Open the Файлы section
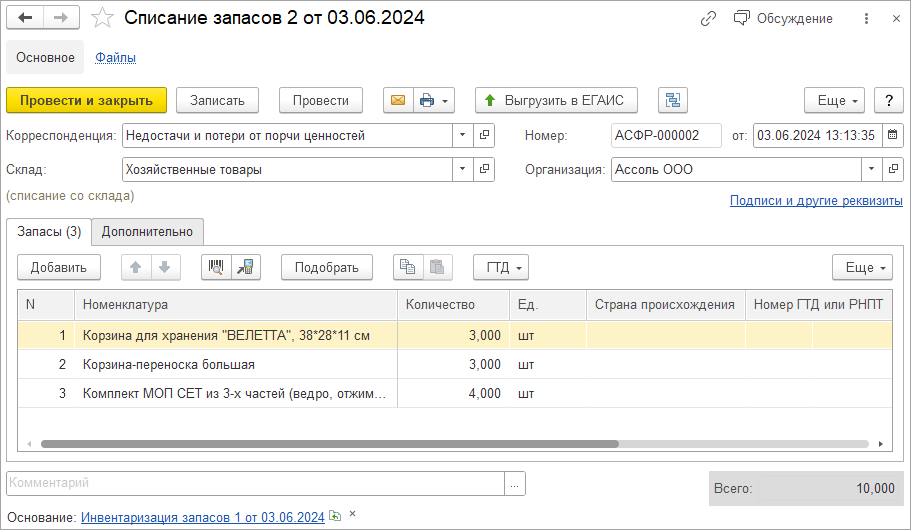This screenshot has height=530, width=911. [x=115, y=58]
